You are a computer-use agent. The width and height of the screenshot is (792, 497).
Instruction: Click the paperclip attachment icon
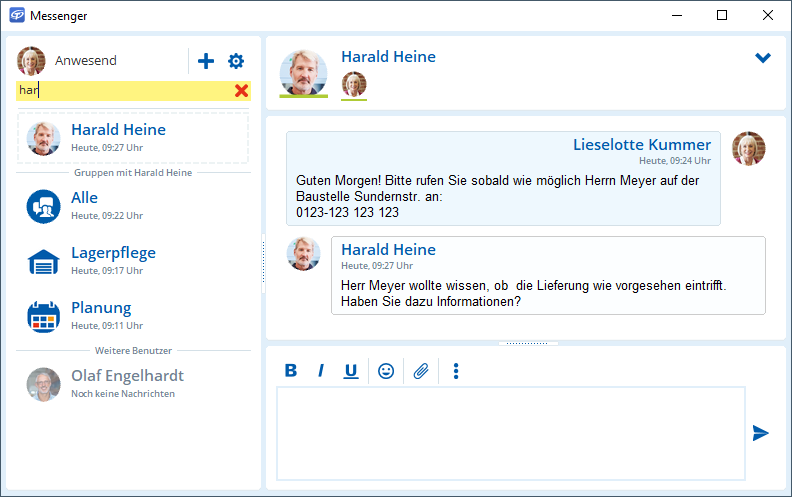point(421,371)
